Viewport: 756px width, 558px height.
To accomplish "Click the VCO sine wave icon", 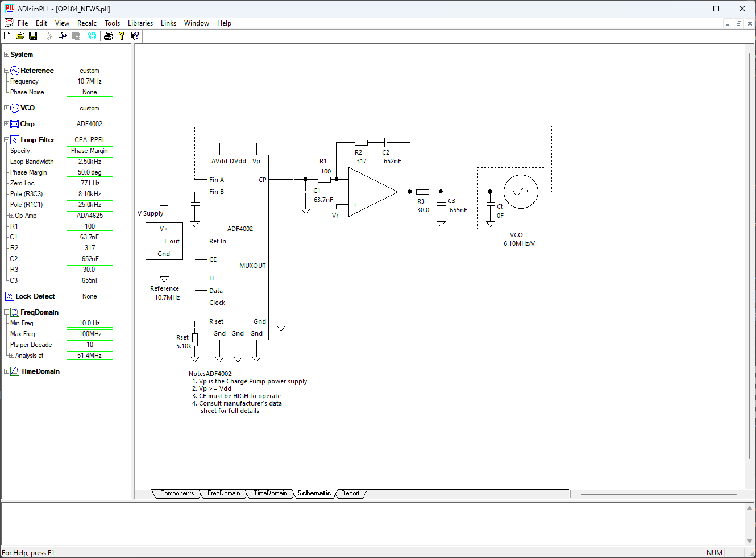I will (15, 108).
